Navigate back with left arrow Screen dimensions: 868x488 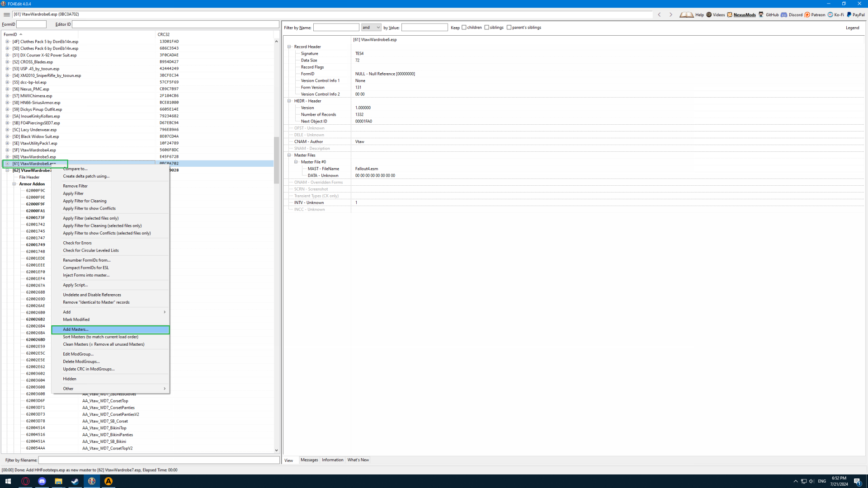659,14
